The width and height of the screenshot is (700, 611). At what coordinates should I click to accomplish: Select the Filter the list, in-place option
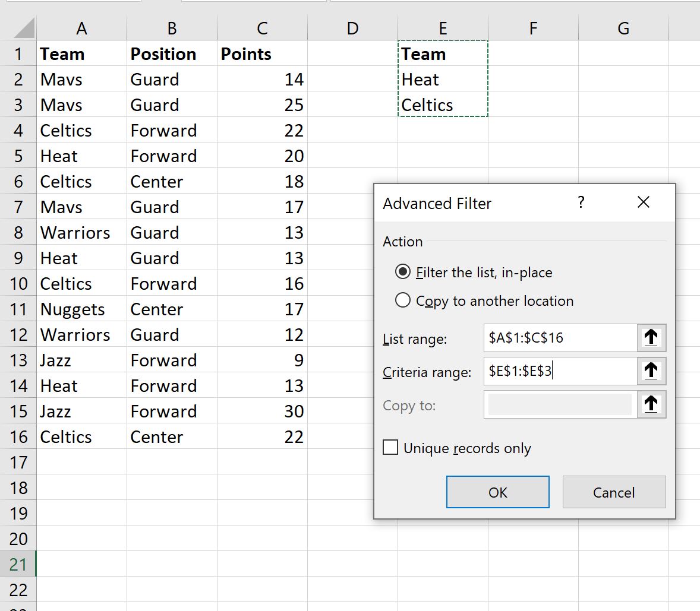tap(404, 272)
